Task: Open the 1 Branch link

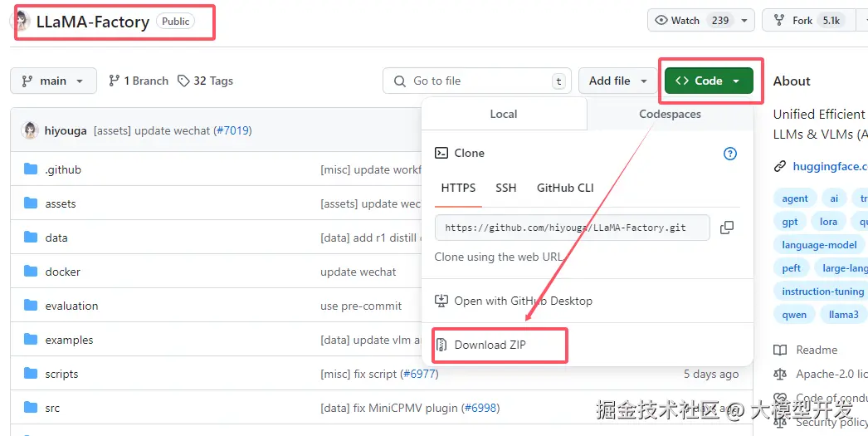Action: click(x=139, y=81)
